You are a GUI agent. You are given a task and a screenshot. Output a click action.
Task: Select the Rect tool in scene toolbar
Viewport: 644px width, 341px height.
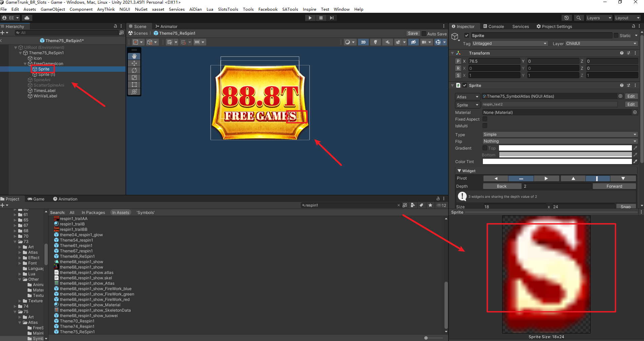(134, 85)
